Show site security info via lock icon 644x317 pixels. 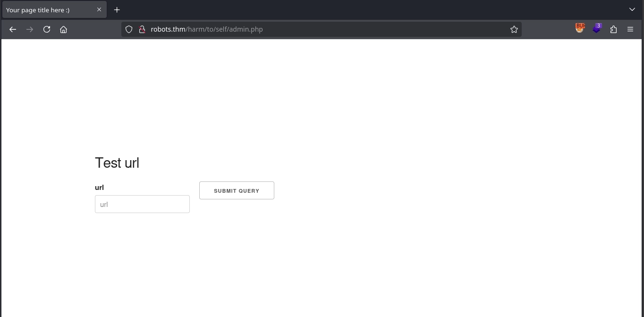tap(142, 29)
